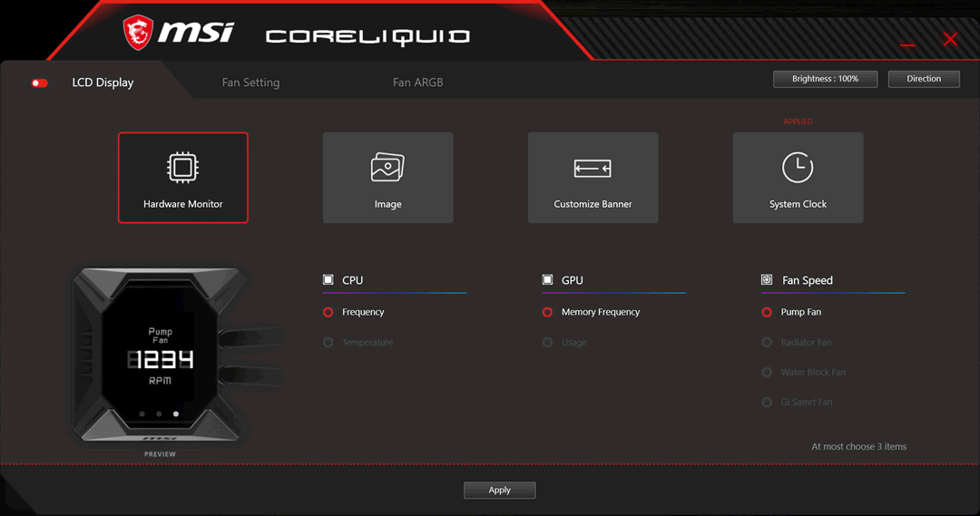This screenshot has height=516, width=980.
Task: Switch to the LCD Display tab
Action: pos(103,83)
